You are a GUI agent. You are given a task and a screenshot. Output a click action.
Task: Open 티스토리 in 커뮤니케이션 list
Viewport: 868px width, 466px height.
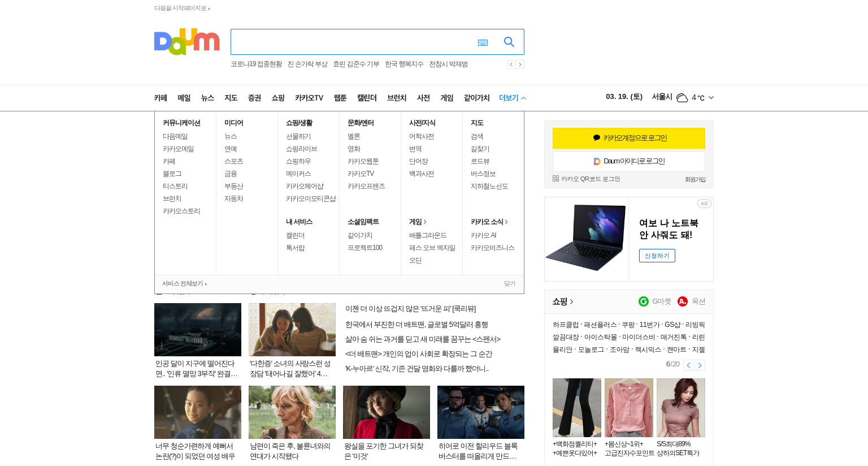click(x=175, y=186)
